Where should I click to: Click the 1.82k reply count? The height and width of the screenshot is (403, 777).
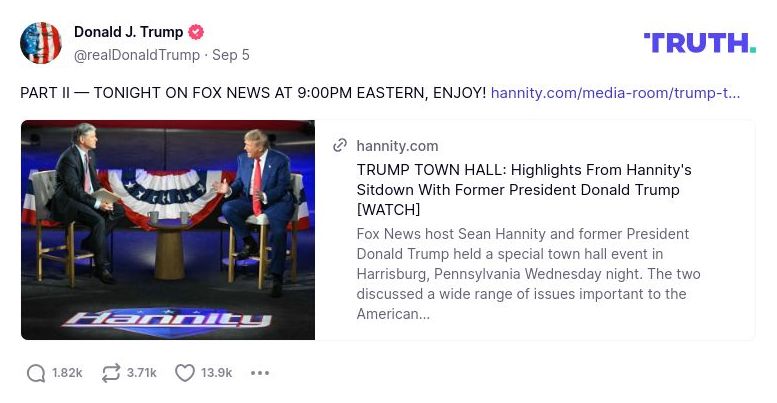coord(67,373)
